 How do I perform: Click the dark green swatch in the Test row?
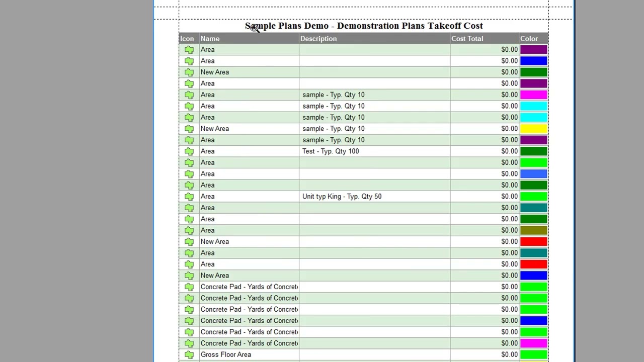534,151
